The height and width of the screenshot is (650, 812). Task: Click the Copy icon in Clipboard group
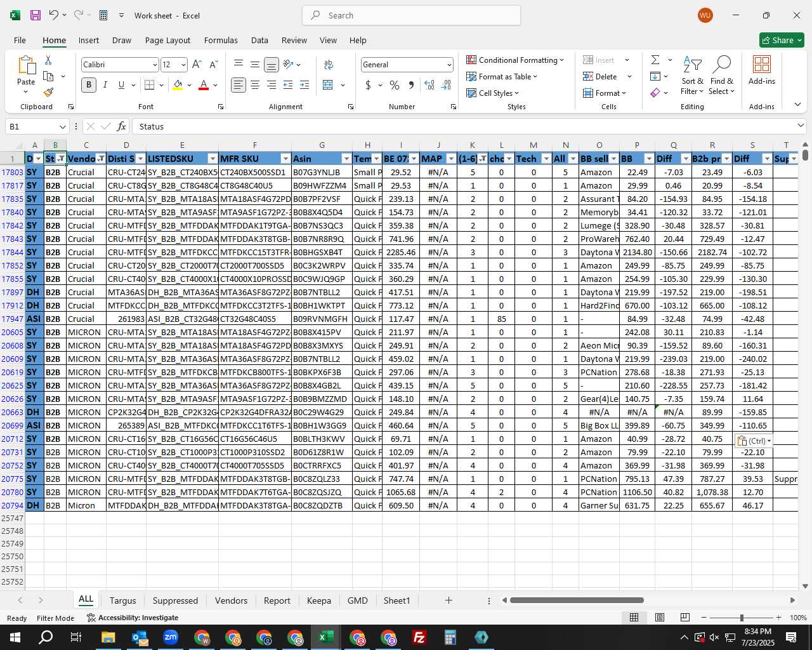[48, 76]
